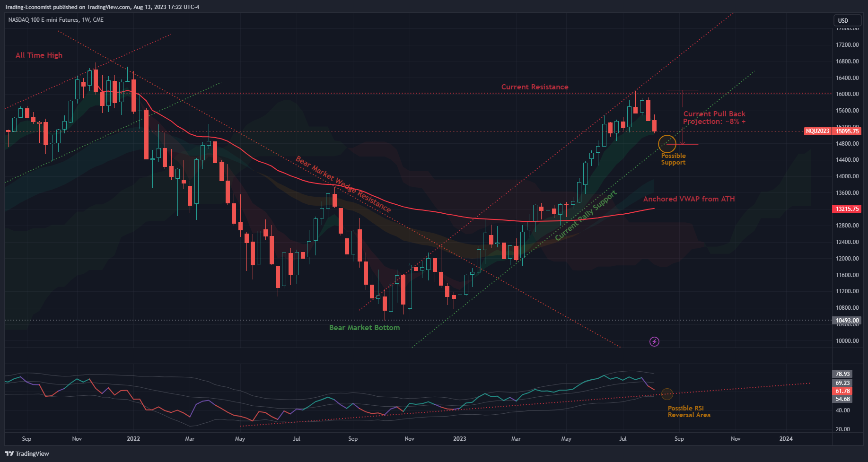This screenshot has width=868, height=462.
Task: Click the 'Current Rally Support' label
Action: (586, 215)
